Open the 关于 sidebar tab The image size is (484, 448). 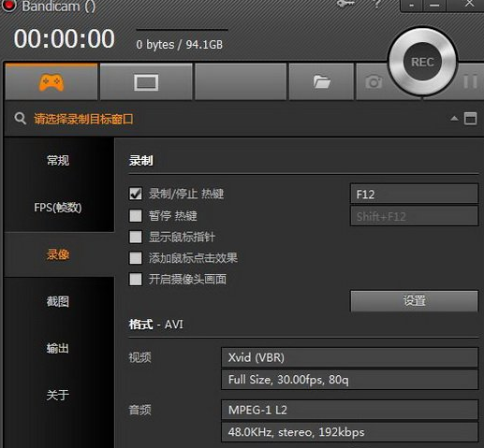tap(58, 396)
